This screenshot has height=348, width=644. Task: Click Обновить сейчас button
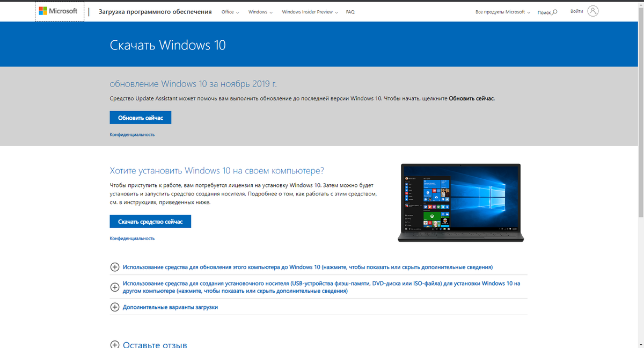[140, 117]
